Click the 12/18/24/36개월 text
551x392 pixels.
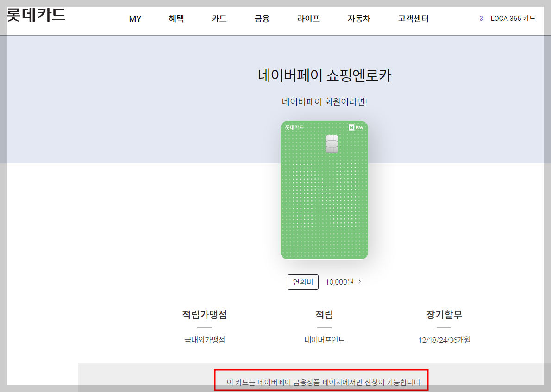(x=444, y=340)
